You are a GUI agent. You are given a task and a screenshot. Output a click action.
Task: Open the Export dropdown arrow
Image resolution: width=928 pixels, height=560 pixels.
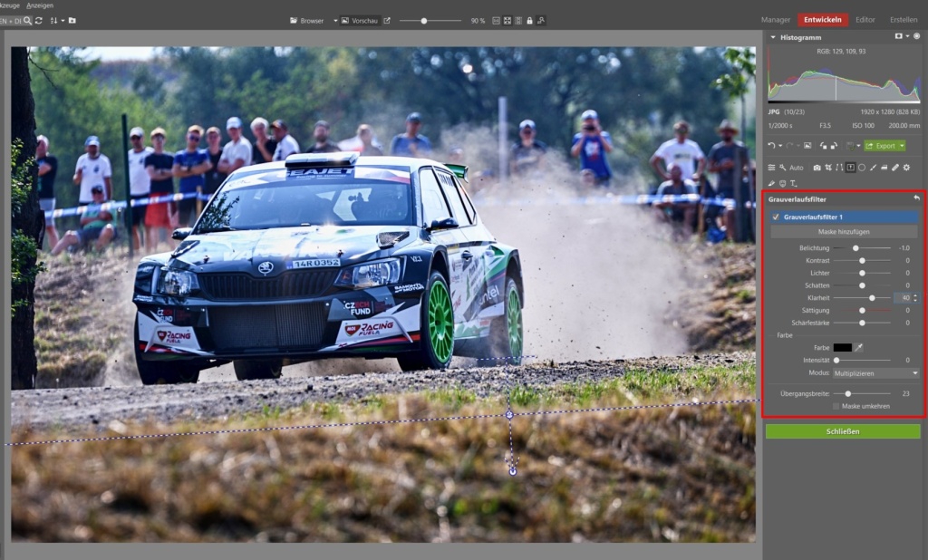tap(902, 146)
